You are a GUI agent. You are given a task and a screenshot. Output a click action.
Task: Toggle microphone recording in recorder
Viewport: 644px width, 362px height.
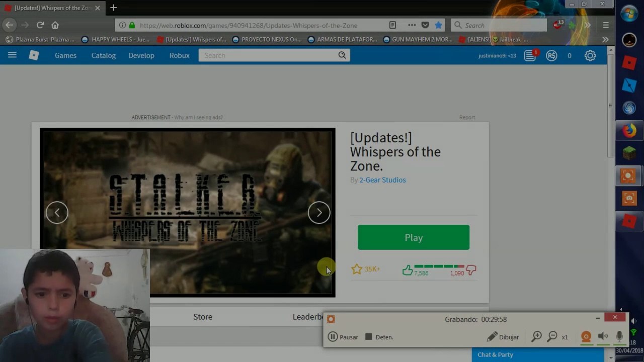point(619,336)
